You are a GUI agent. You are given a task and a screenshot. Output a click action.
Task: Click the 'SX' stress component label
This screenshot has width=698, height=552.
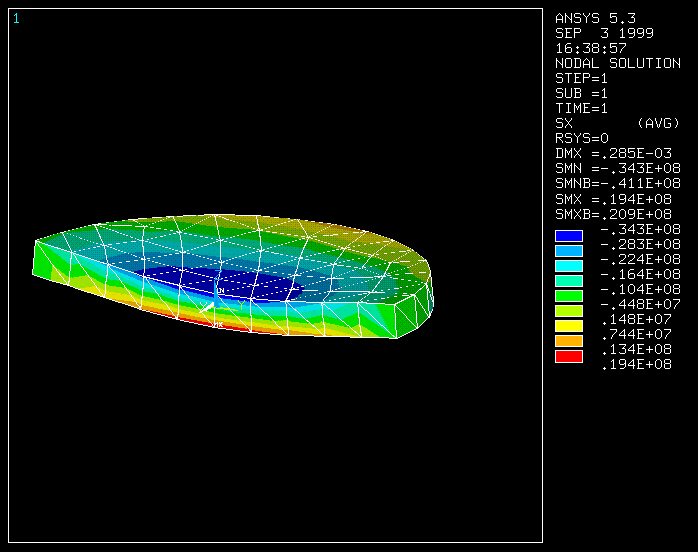click(x=564, y=123)
